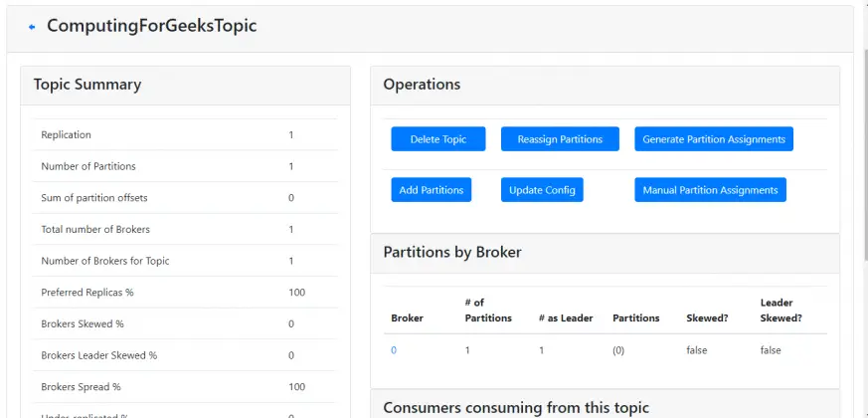
Task: Click the # as Leader column header
Action: click(x=565, y=318)
